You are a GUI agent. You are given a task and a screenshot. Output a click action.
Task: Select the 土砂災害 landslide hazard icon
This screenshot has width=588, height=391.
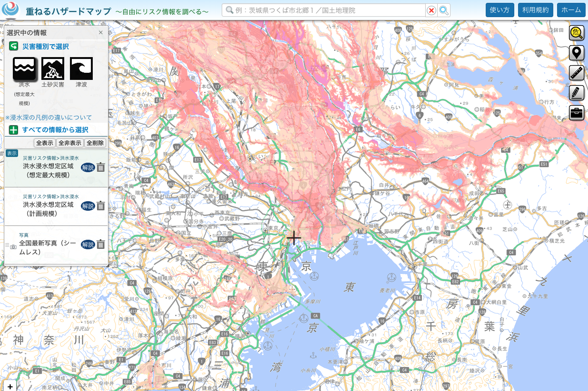(53, 69)
